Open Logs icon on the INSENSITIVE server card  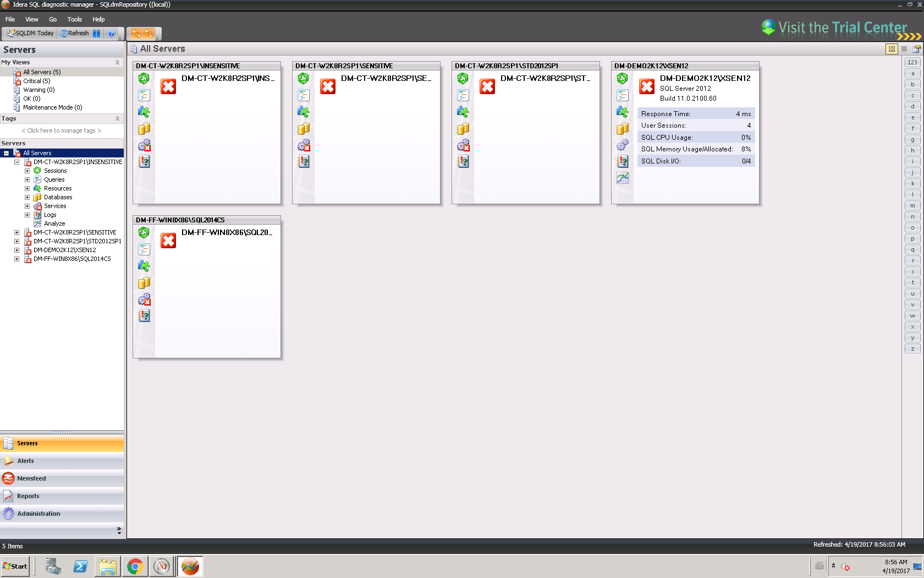click(x=144, y=162)
